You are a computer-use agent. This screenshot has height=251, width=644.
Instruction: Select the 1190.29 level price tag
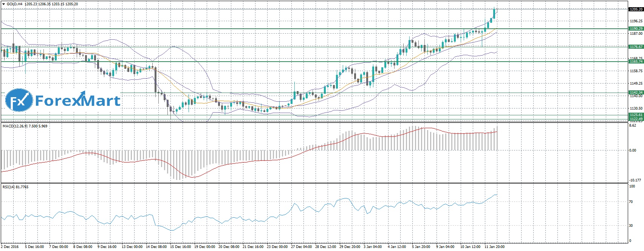(x=636, y=29)
